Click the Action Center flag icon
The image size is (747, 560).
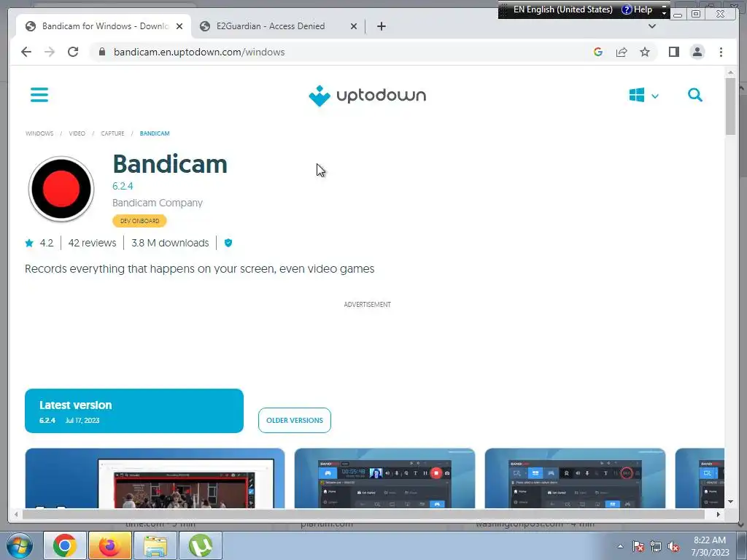638,546
